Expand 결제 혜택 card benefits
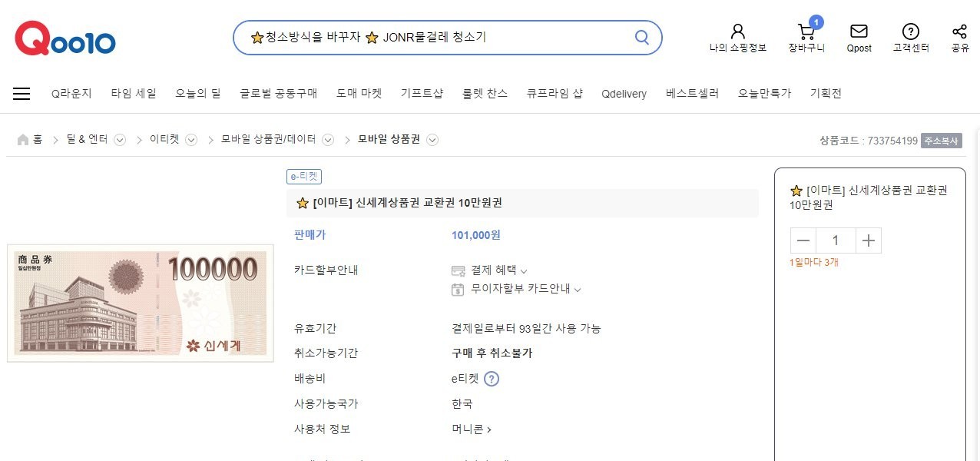The width and height of the screenshot is (980, 461). point(524,270)
